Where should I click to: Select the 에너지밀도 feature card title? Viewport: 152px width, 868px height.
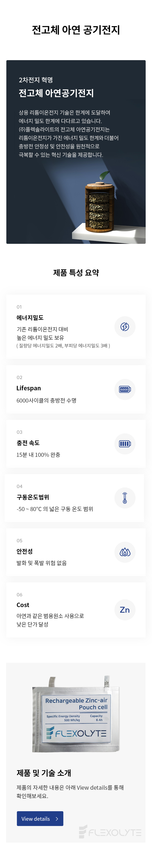(x=30, y=317)
